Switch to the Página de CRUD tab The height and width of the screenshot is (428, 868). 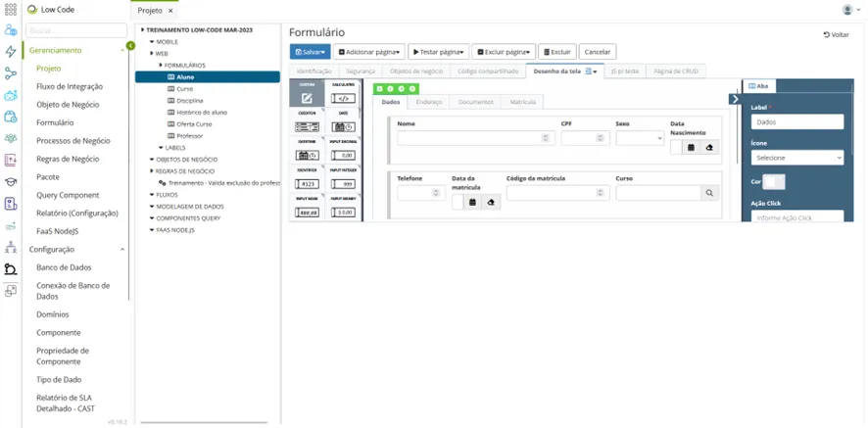[x=676, y=71]
